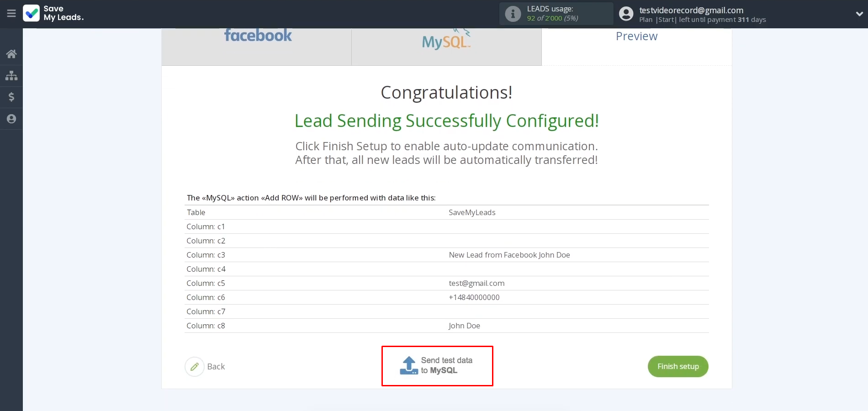Go to Home in sidebar
Screen dimensions: 868x411
11,54
